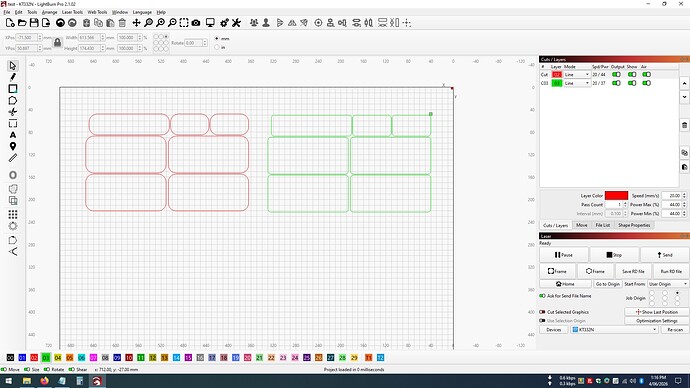Select the Position Laser pin tool
This screenshot has height=388, width=690.
tap(13, 146)
